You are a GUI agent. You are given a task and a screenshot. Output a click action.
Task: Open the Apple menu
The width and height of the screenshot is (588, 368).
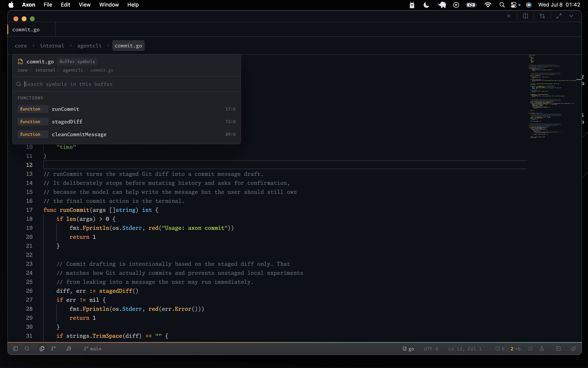[11, 5]
